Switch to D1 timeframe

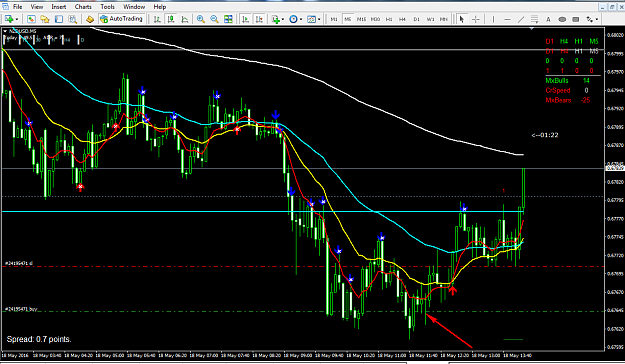coord(417,19)
